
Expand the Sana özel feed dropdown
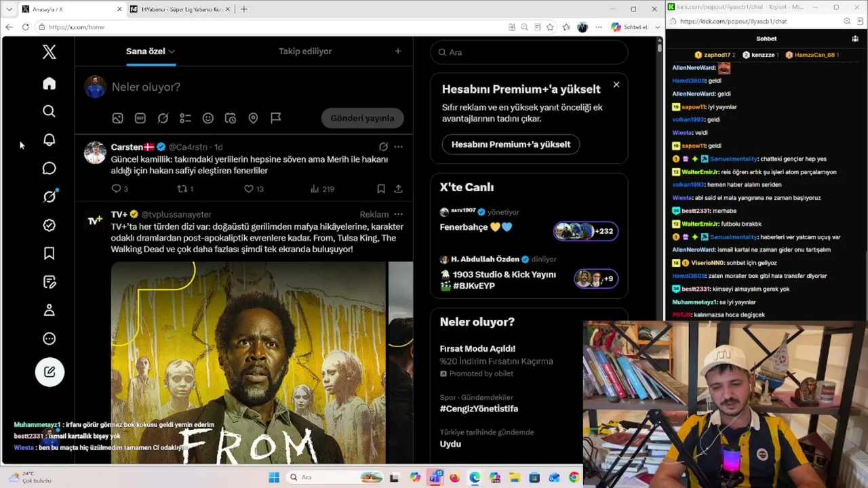pos(172,52)
